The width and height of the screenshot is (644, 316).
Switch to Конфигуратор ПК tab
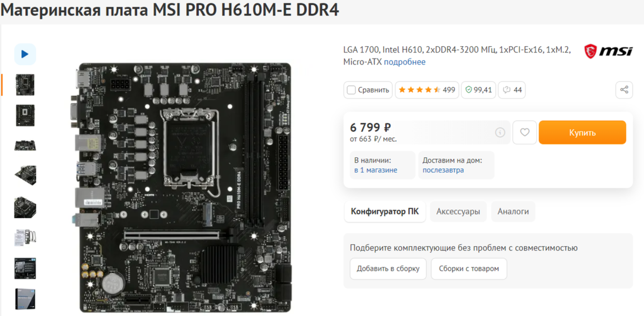385,211
